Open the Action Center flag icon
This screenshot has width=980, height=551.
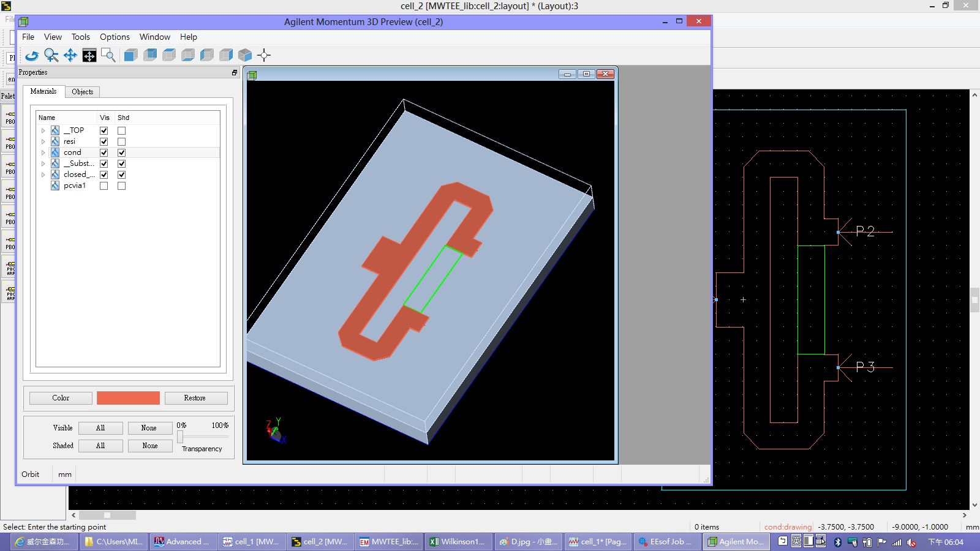pyautogui.click(x=882, y=542)
